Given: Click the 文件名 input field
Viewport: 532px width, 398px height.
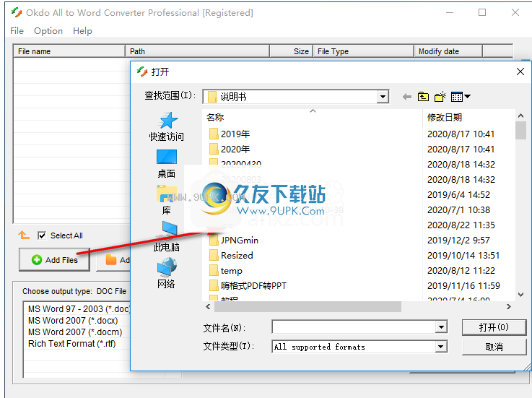Looking at the screenshot, I should point(354,327).
